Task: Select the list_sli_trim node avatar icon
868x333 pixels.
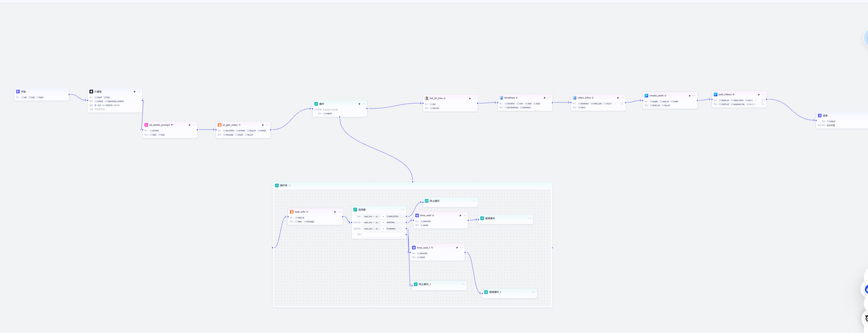Action: [427, 98]
